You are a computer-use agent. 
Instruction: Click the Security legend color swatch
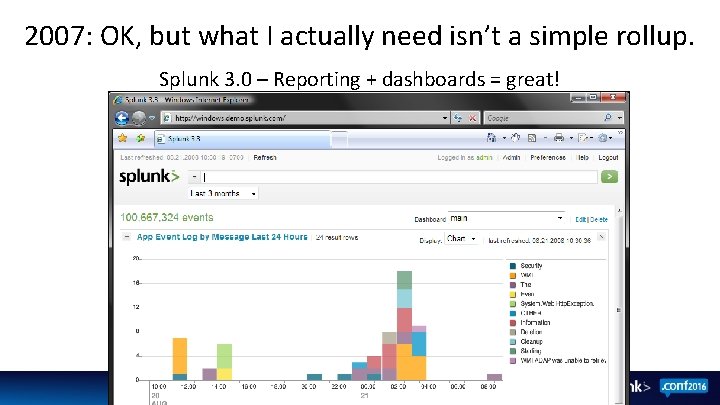513,266
